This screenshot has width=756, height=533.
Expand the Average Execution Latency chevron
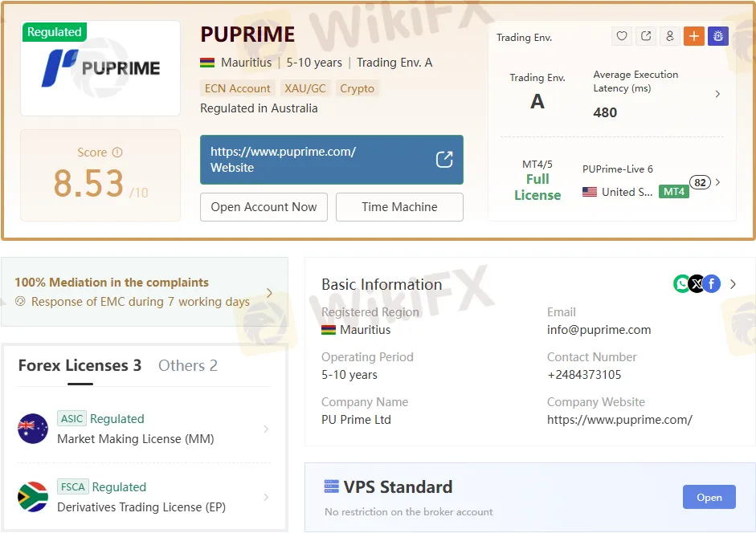coord(717,94)
